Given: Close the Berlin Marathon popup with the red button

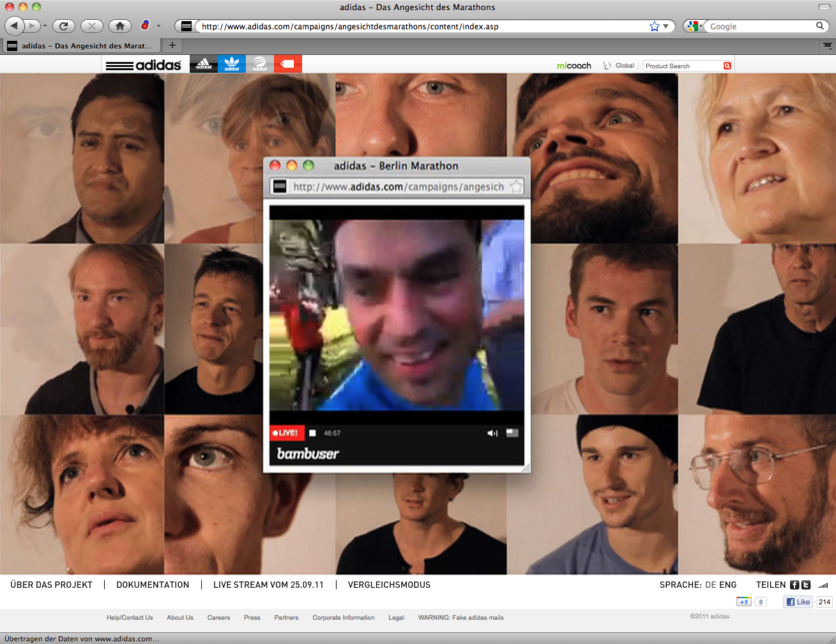Looking at the screenshot, I should (x=275, y=165).
